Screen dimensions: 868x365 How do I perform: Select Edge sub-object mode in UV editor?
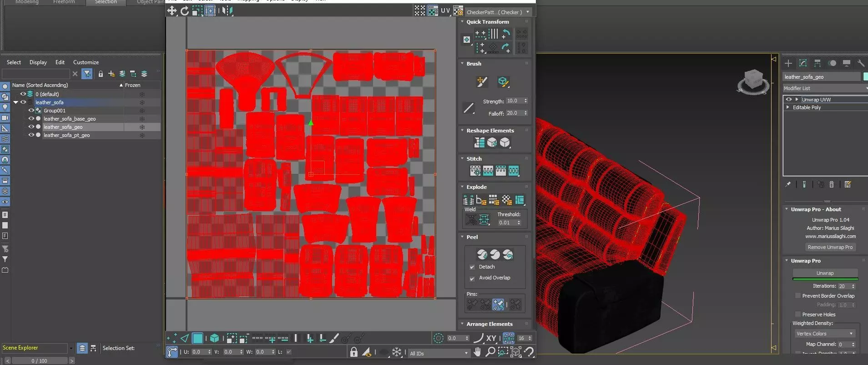(x=185, y=338)
